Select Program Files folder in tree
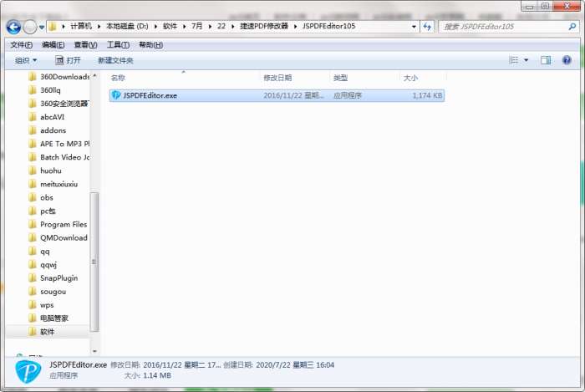Image resolution: width=585 pixels, height=392 pixels. (x=58, y=224)
